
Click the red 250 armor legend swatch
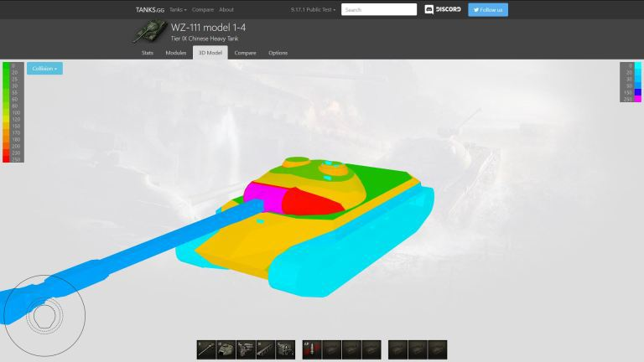click(x=7, y=158)
